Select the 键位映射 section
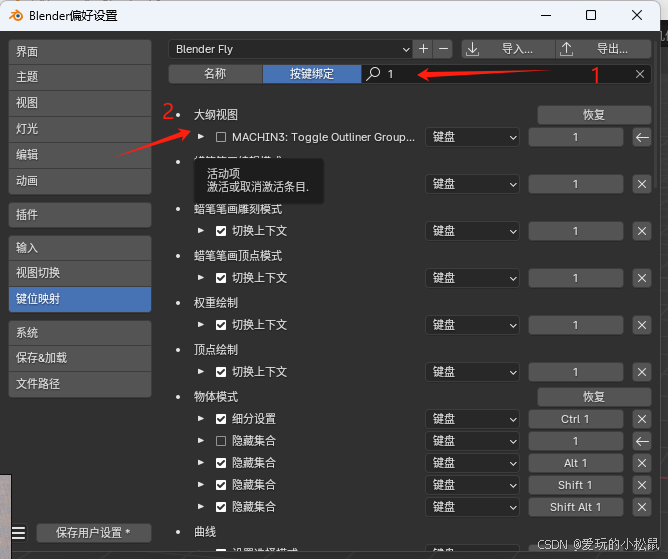 80,299
